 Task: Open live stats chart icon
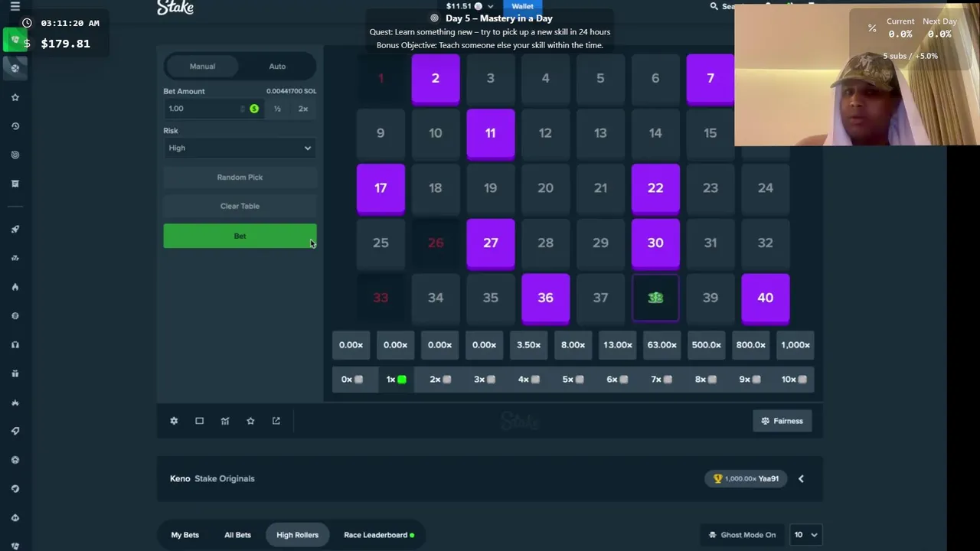click(x=225, y=421)
